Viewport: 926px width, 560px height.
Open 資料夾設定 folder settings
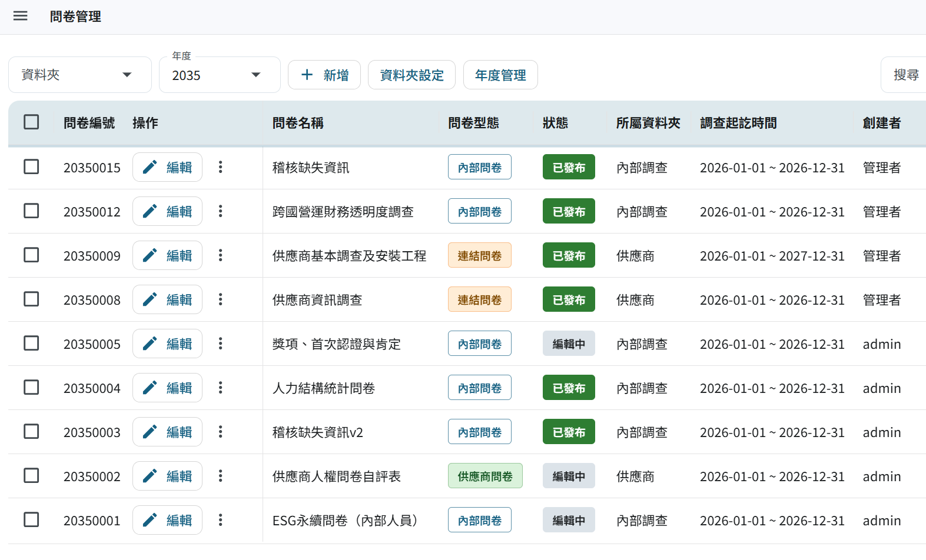[411, 75]
